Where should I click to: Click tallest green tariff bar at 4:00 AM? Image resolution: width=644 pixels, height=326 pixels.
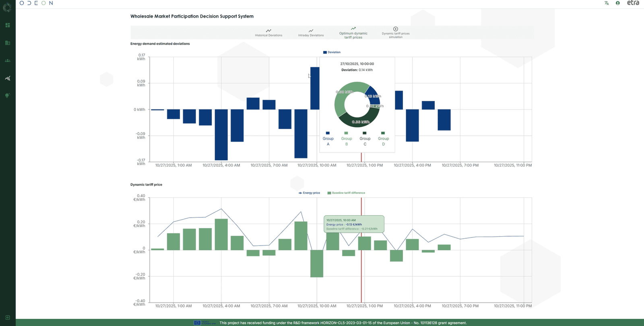(x=221, y=234)
